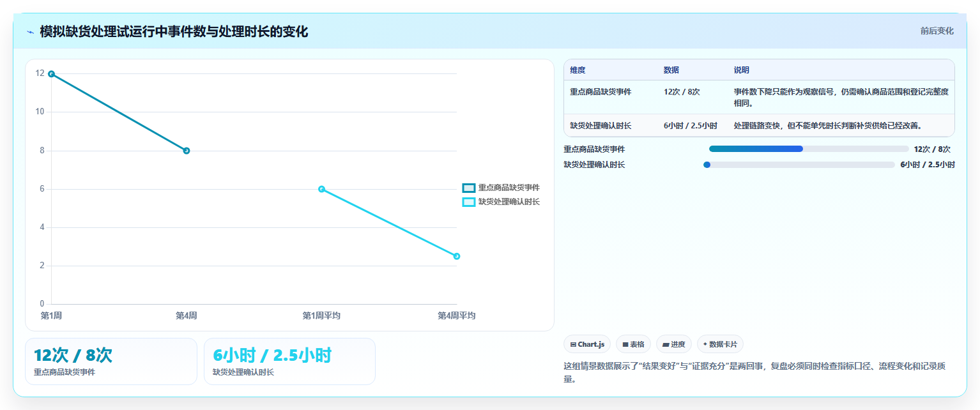This screenshot has height=410, width=980.
Task: Select the 第1周 data point at 12
Action: coord(51,74)
